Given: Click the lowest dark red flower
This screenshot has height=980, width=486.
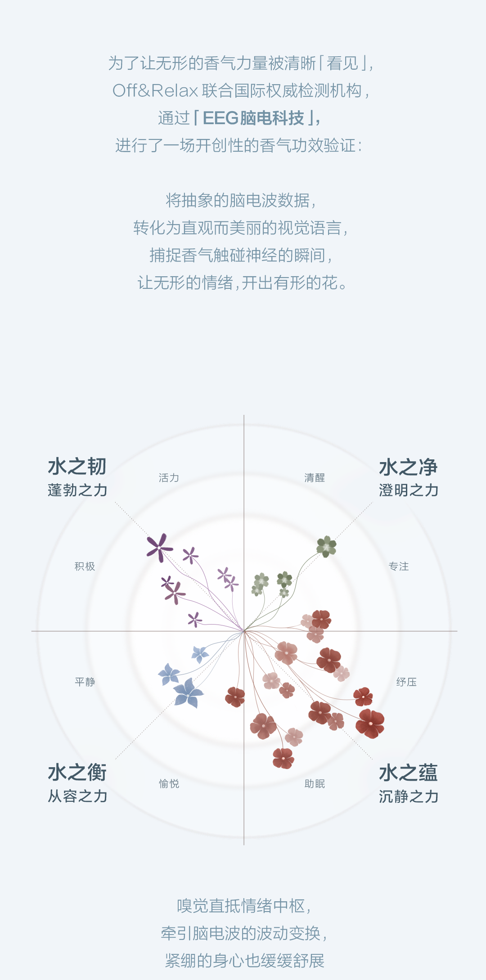Looking at the screenshot, I should tap(283, 758).
